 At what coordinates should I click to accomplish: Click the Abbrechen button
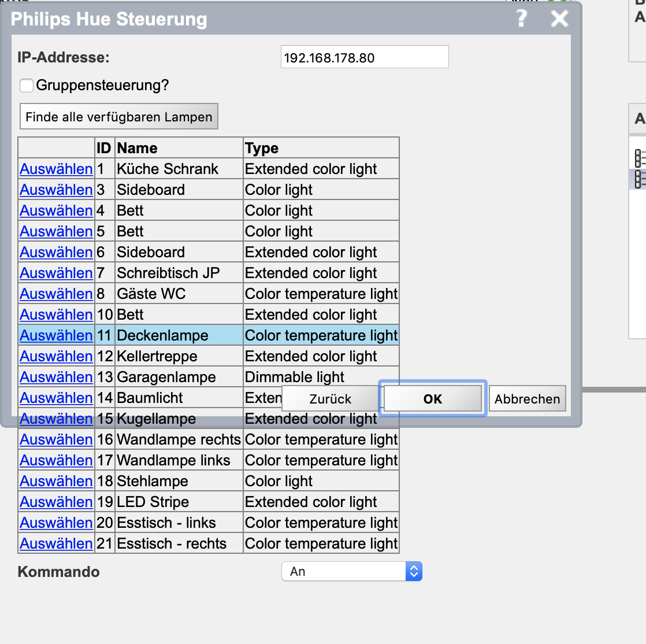(x=527, y=399)
